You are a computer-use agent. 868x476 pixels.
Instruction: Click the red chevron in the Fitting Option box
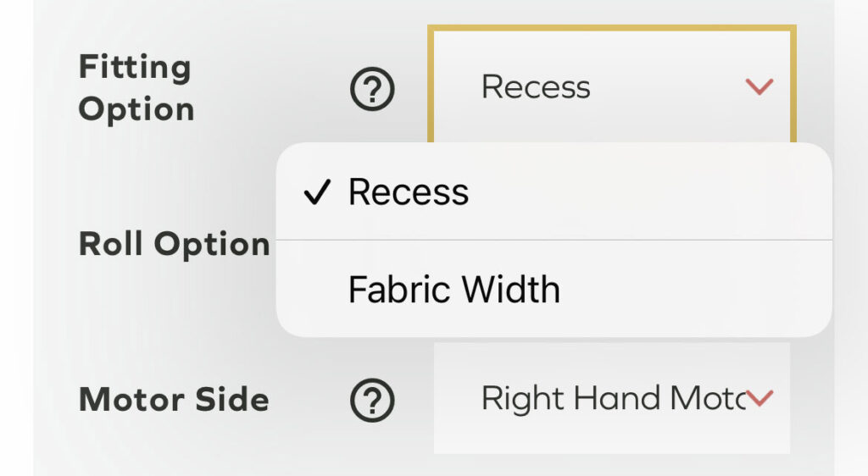tap(759, 86)
